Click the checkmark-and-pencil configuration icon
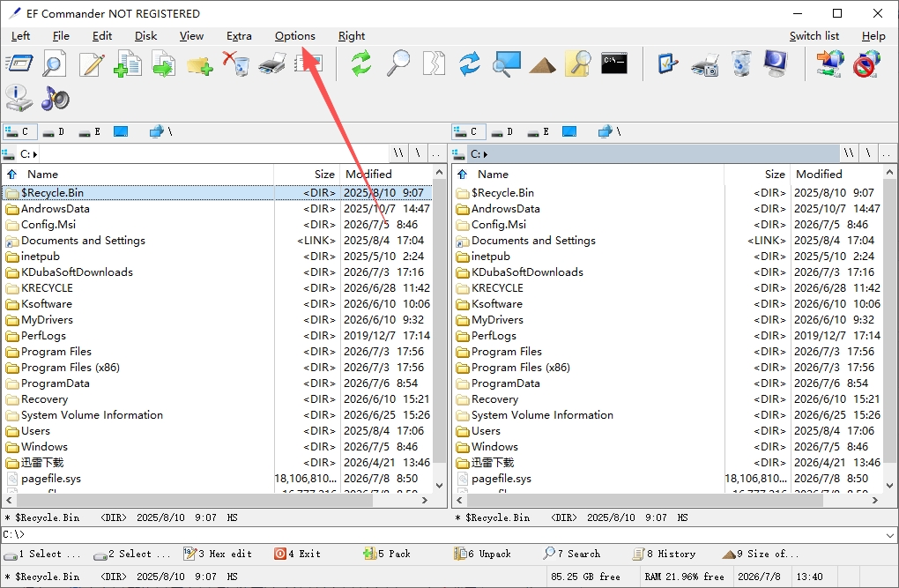 click(x=668, y=63)
